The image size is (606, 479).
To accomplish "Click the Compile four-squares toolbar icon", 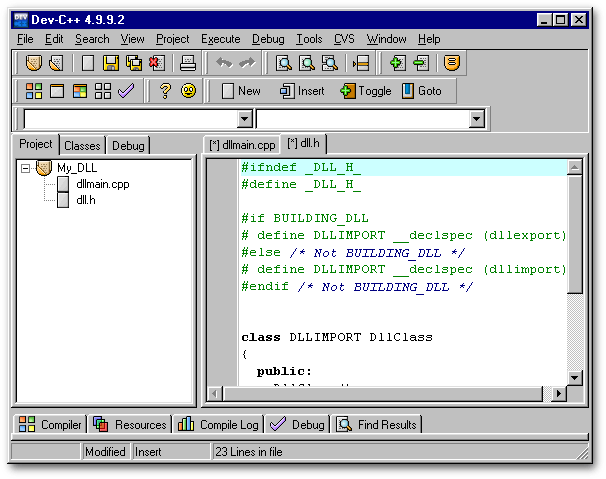I will pos(34,91).
